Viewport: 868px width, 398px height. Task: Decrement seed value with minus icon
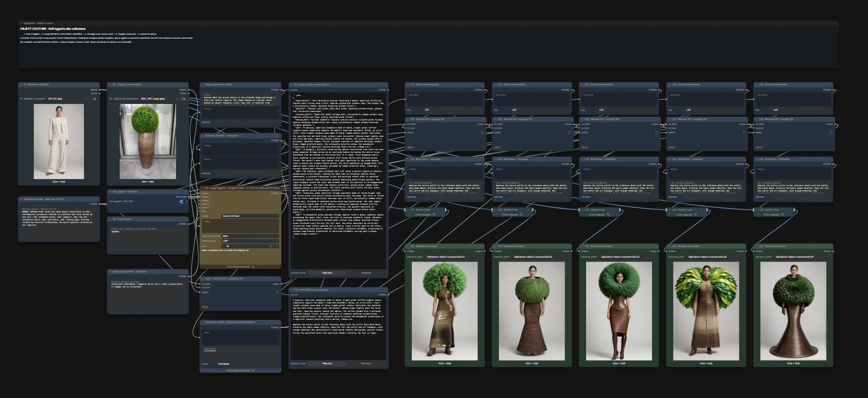(223, 246)
